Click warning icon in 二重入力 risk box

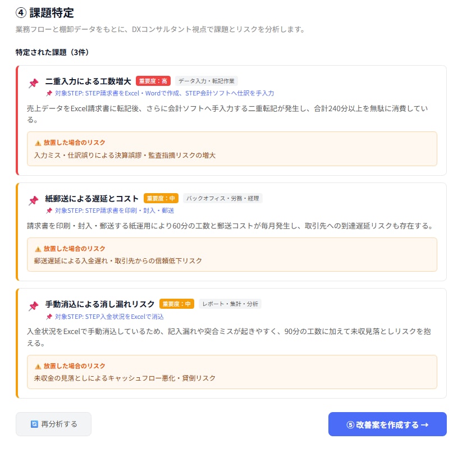38,143
